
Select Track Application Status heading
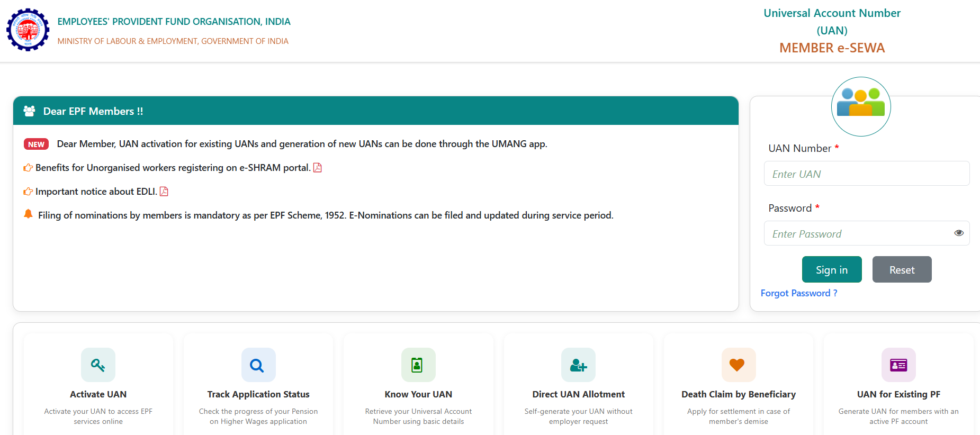[x=258, y=394]
